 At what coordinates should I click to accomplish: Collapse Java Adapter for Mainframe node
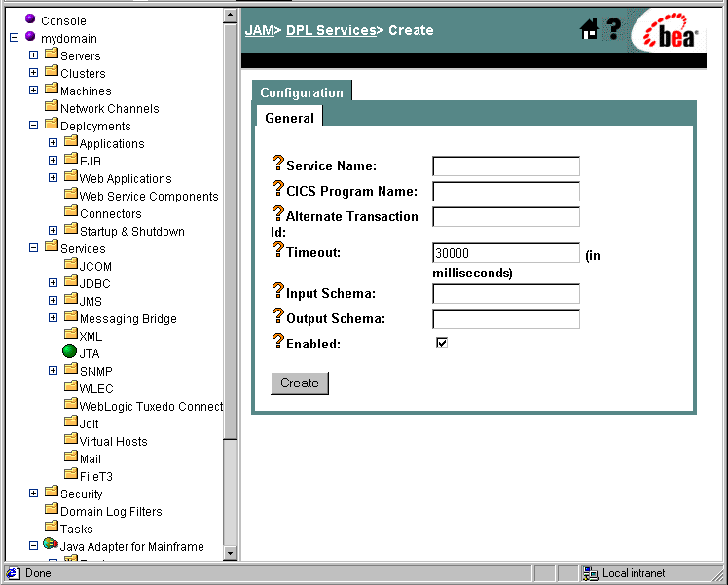coord(33,545)
